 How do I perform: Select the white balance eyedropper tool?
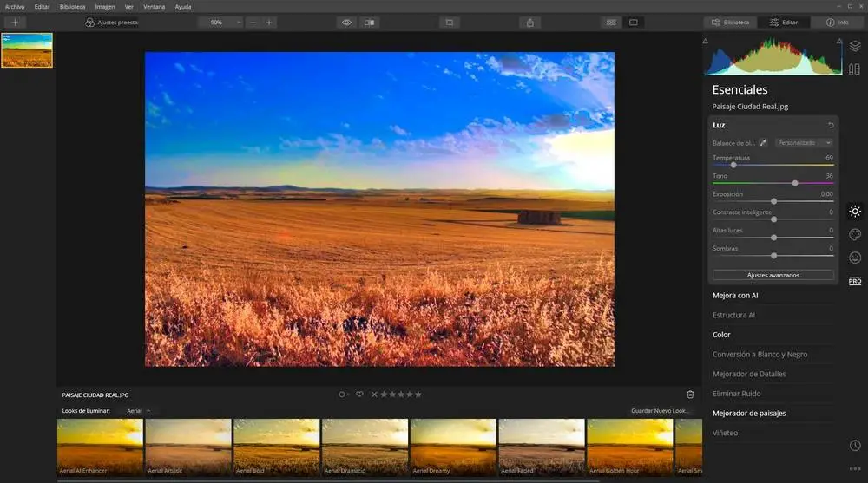[x=764, y=143]
